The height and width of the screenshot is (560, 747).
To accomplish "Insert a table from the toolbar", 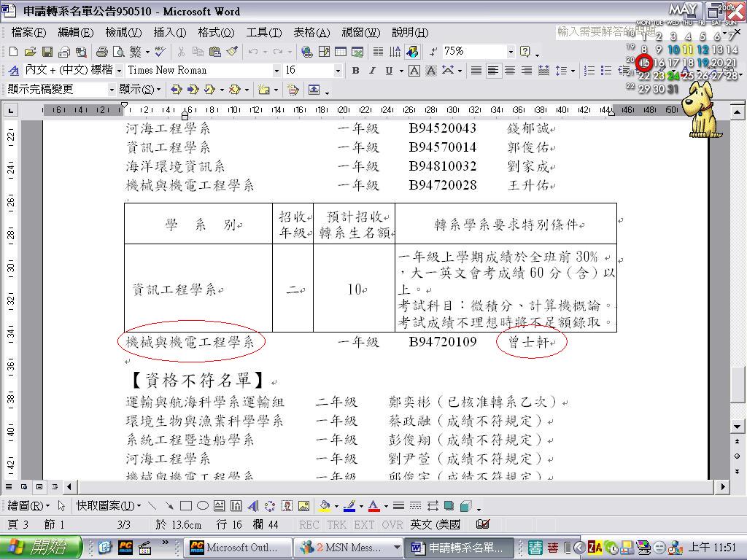I will click(x=341, y=52).
